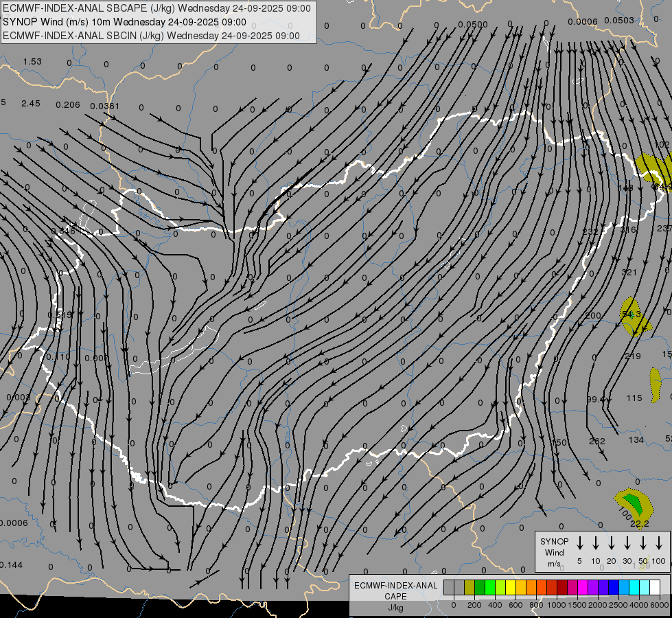Click the map value 219
The width and height of the screenshot is (672, 618).
click(x=633, y=356)
